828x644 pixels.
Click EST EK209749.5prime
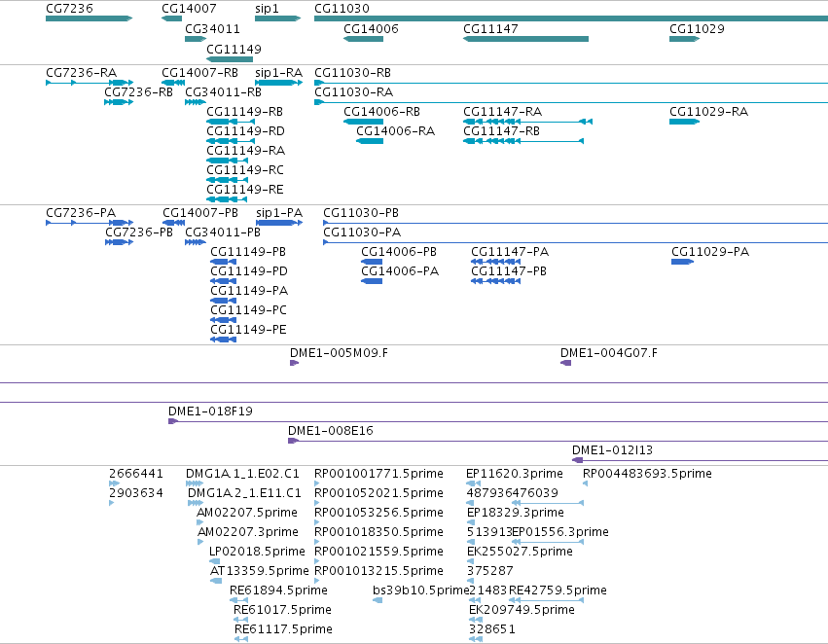coord(522,610)
